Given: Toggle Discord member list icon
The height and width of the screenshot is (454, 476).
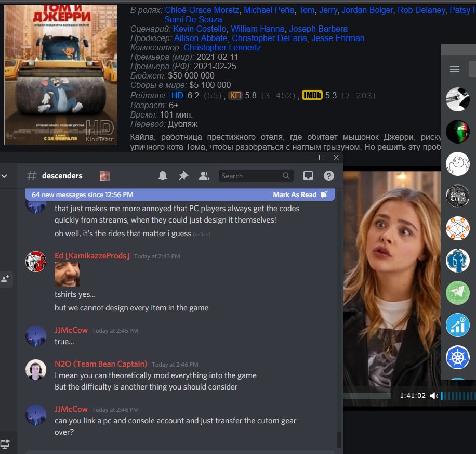Looking at the screenshot, I should pos(204,176).
